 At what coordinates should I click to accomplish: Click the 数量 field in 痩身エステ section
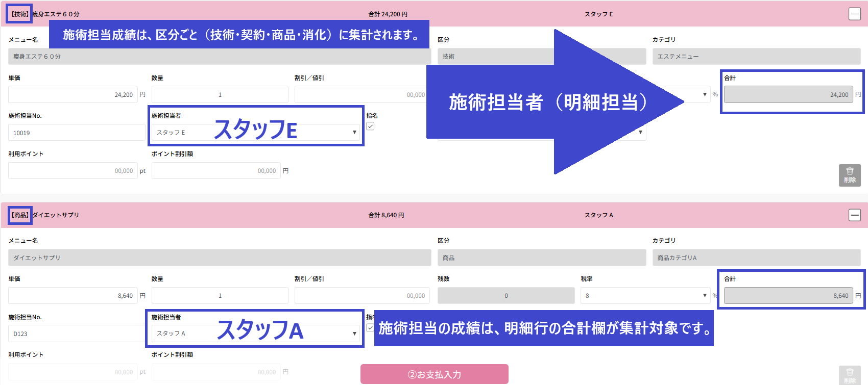pos(220,94)
